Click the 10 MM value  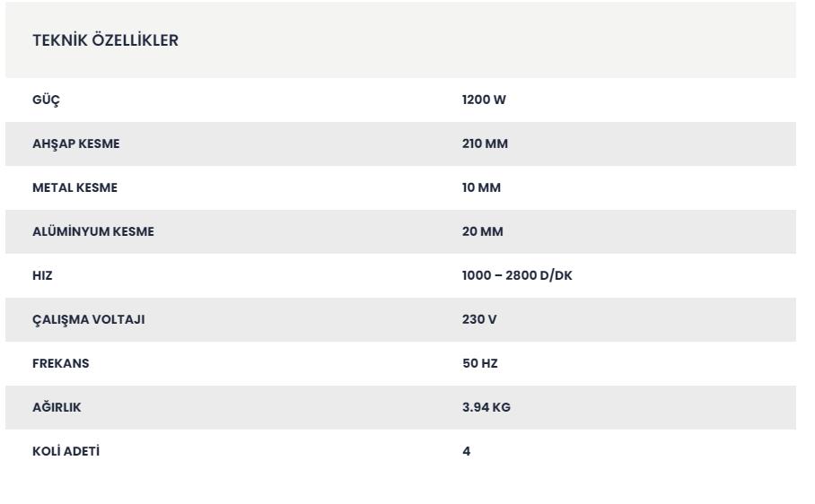pyautogui.click(x=481, y=187)
